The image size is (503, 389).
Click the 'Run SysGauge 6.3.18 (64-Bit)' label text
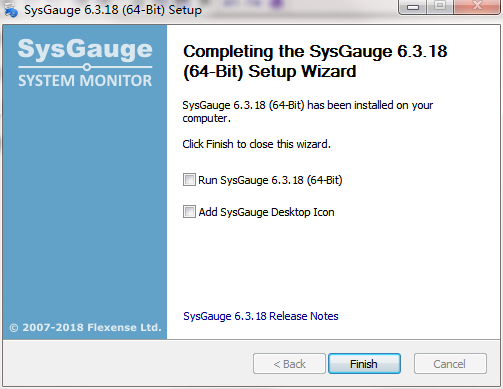pyautogui.click(x=270, y=180)
